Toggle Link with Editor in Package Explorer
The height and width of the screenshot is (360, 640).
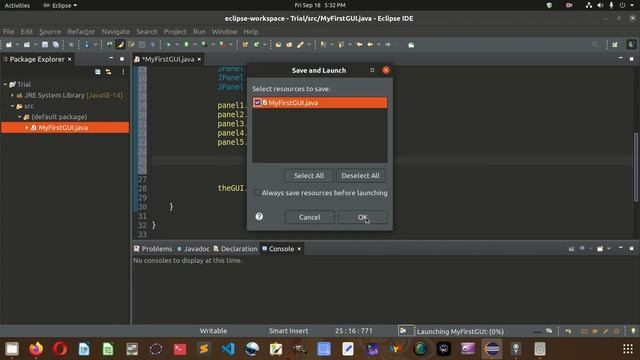tap(109, 72)
